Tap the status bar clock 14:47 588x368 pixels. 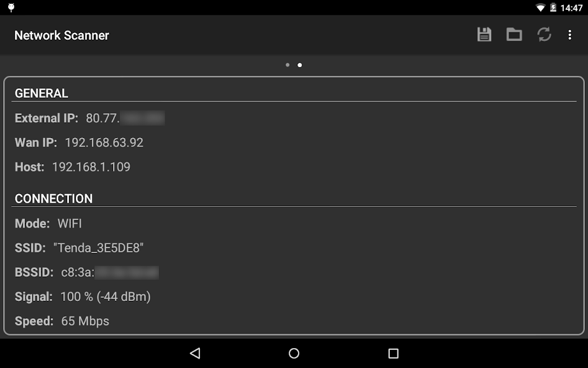pyautogui.click(x=571, y=8)
